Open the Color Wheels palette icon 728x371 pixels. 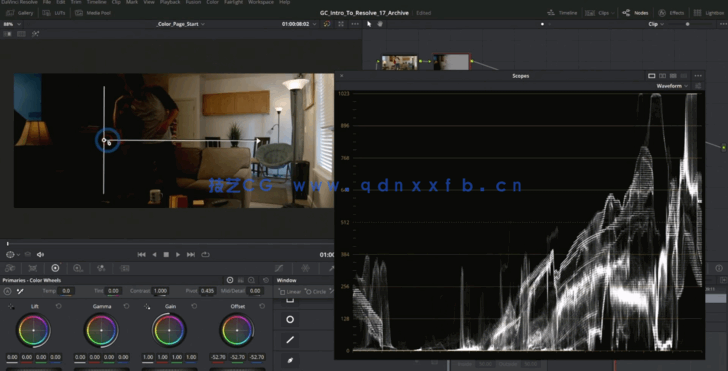tap(55, 268)
